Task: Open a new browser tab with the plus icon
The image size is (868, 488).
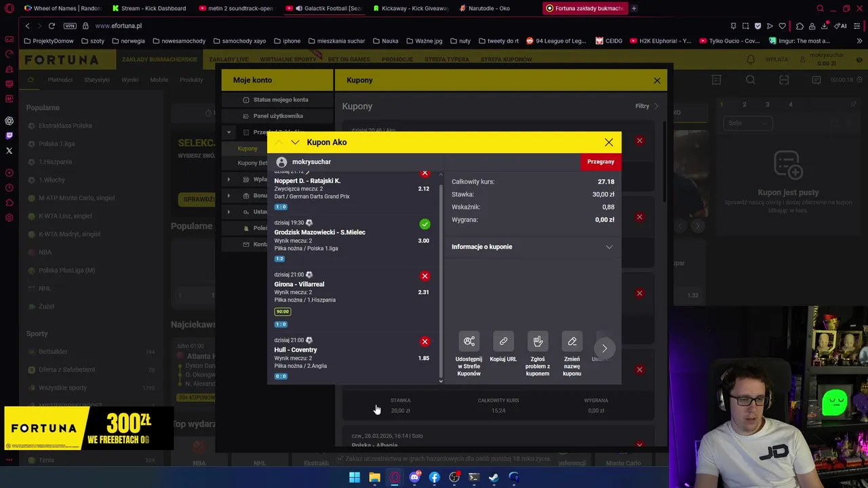Action: 633,8
